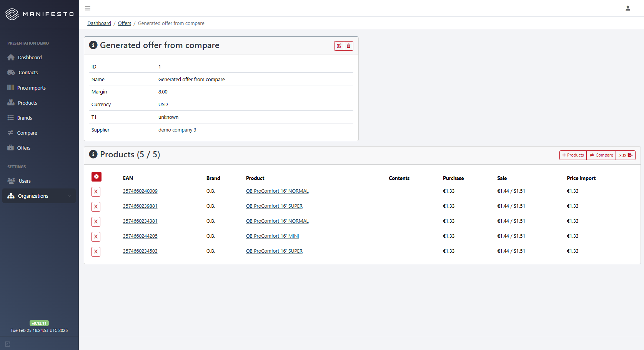Click the Price import column header

coord(581,178)
